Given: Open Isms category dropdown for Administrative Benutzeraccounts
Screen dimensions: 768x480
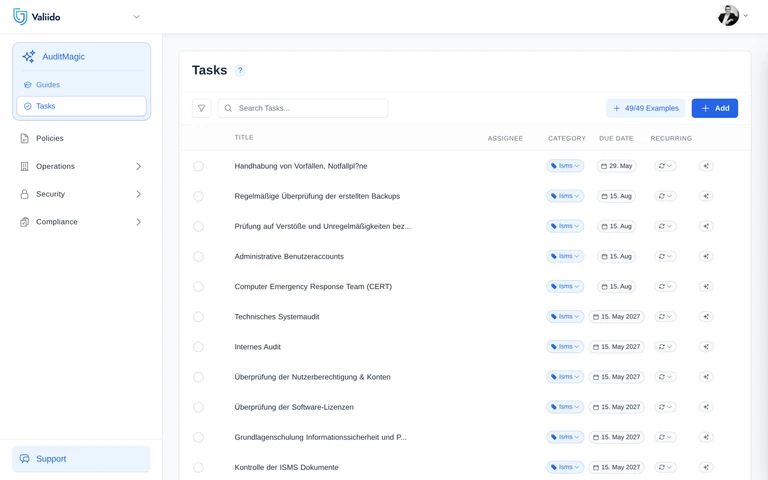Looking at the screenshot, I should [x=565, y=256].
